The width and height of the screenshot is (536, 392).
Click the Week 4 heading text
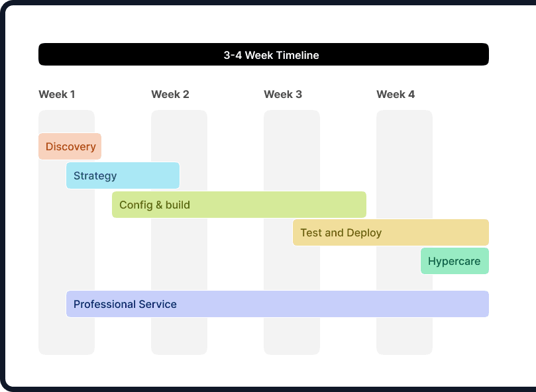pyautogui.click(x=396, y=95)
